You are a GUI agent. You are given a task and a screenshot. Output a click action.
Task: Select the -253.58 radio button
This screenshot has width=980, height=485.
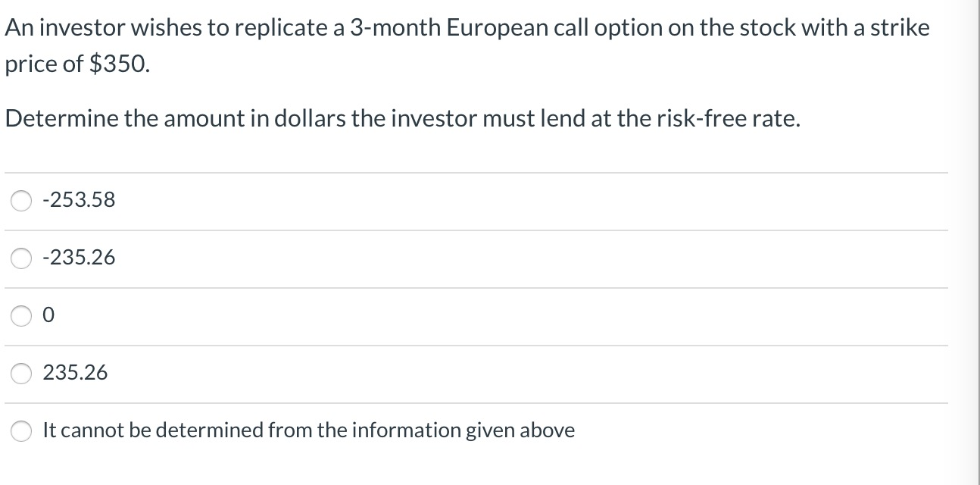21,201
